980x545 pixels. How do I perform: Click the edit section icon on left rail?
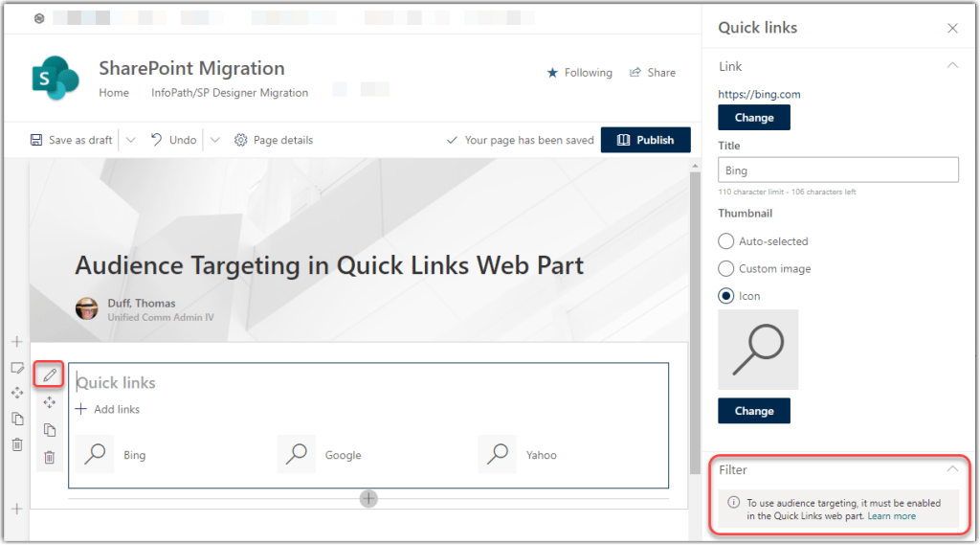coord(17,368)
